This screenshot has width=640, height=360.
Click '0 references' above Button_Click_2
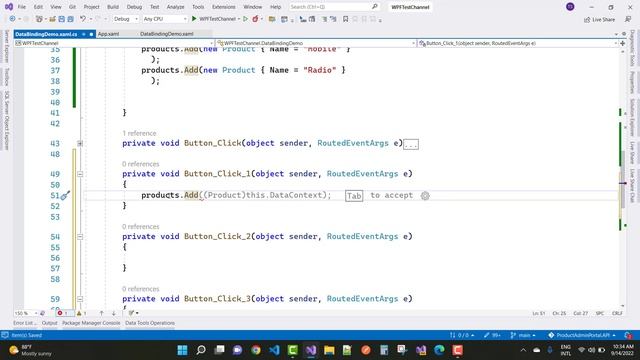pyautogui.click(x=141, y=227)
